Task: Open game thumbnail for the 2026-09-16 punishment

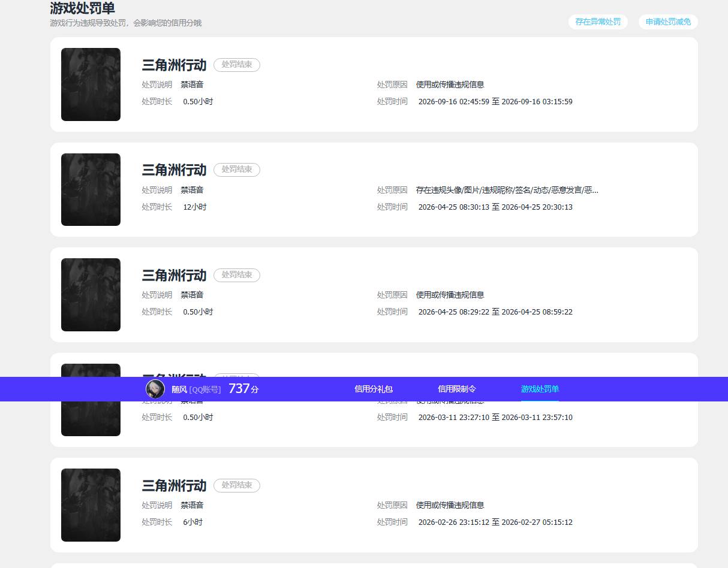Action: [91, 84]
